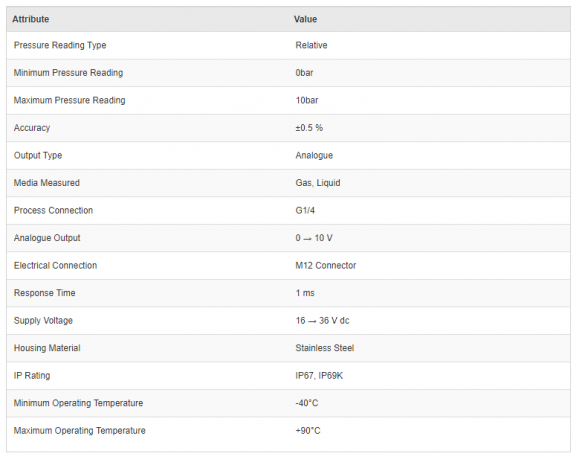Click the Relative value cell
The width and height of the screenshot is (582, 462).
coord(311,45)
